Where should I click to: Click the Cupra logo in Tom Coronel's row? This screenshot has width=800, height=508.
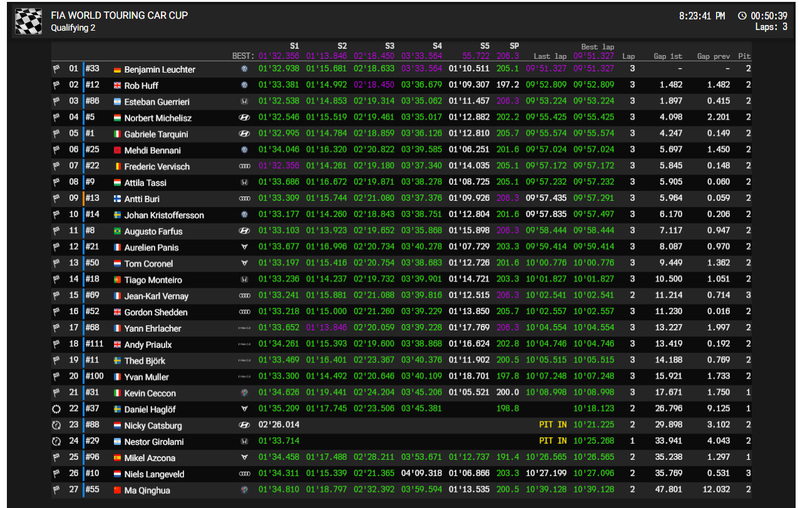click(x=244, y=264)
